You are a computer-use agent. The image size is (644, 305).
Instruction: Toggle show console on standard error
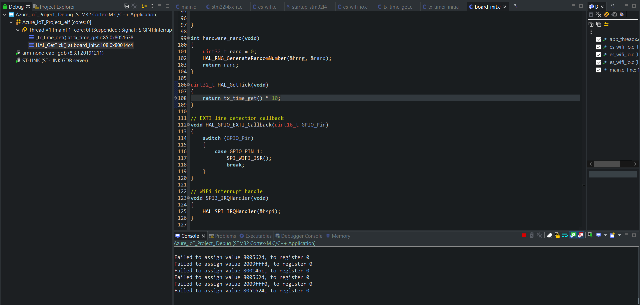point(581,235)
